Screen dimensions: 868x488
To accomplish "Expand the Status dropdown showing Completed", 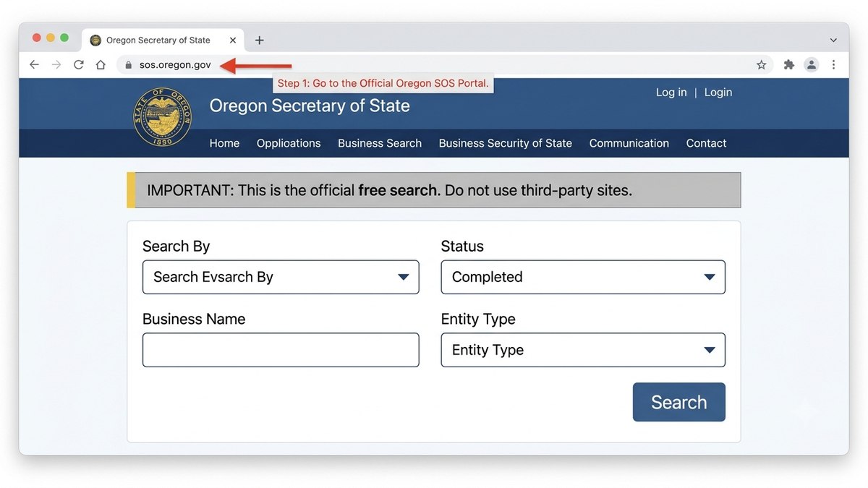I will point(583,277).
